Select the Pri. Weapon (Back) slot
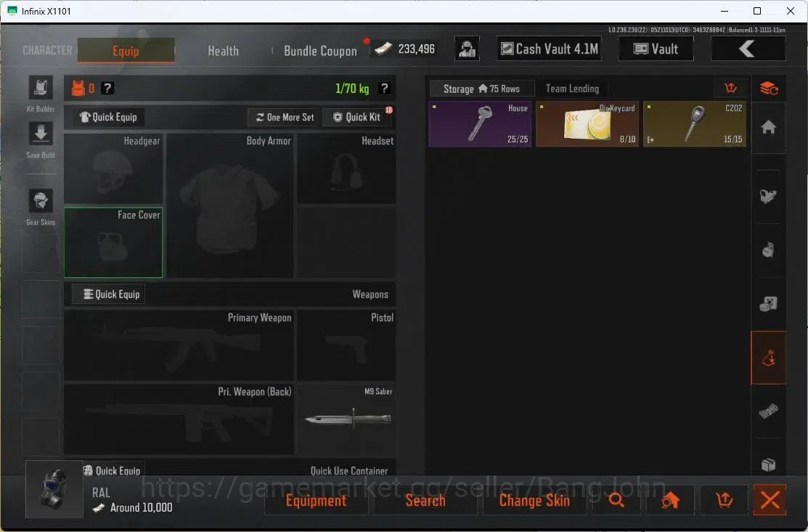The image size is (808, 532). (179, 420)
